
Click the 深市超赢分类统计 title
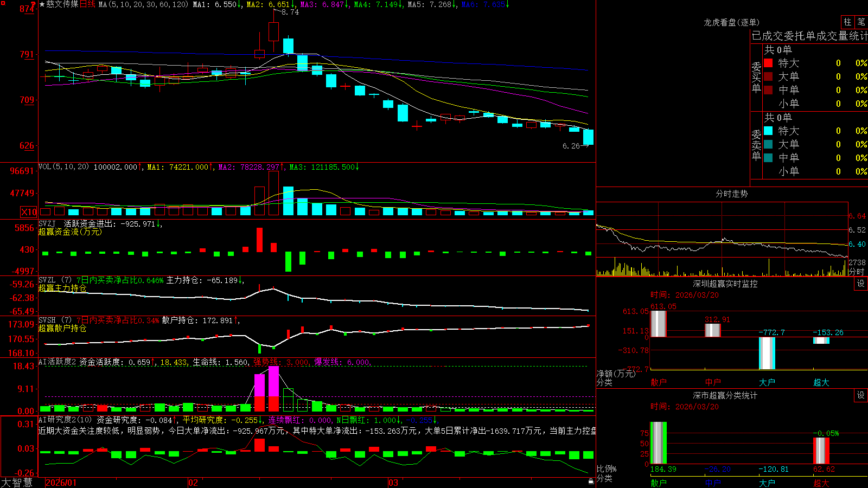(725, 395)
